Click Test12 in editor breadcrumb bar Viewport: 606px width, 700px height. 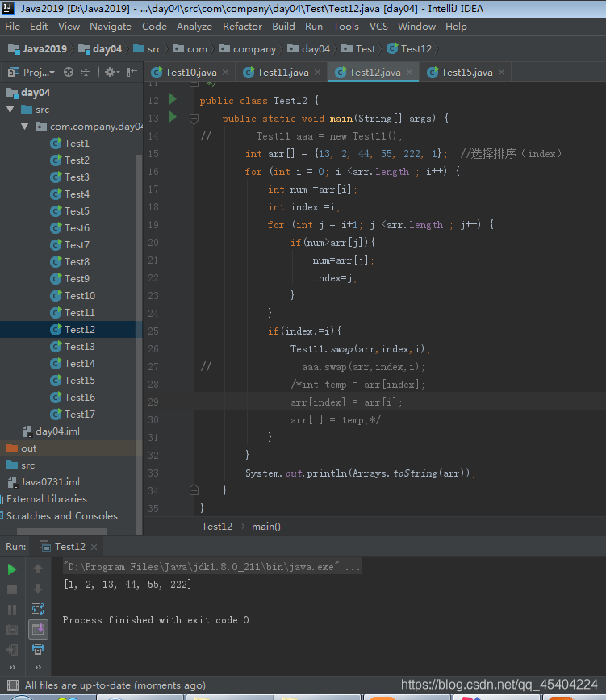217,527
